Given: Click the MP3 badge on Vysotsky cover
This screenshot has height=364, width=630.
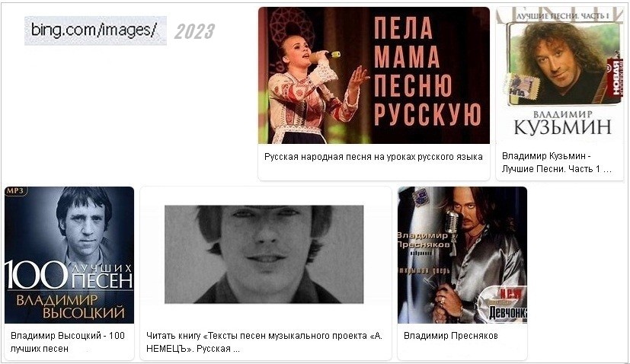Looking at the screenshot, I should click(15, 191).
